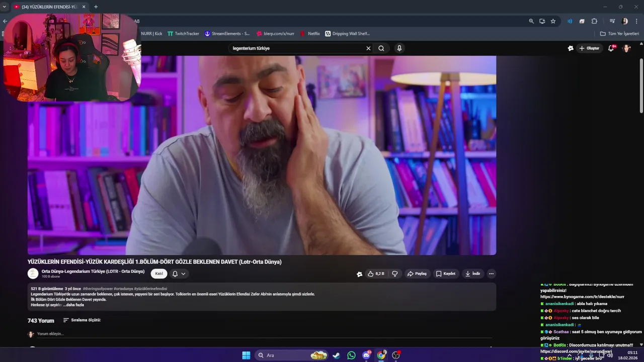Bookmark this page with star icon

553,21
